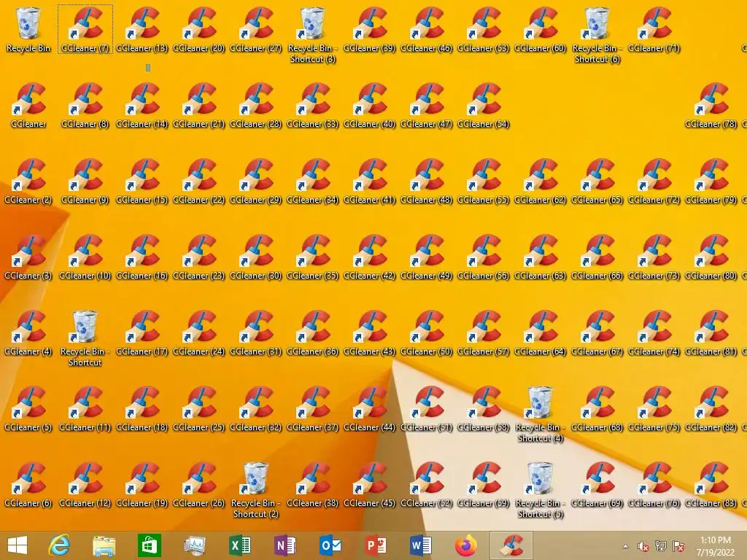This screenshot has height=560, width=747.
Task: Select Recycle Bin - Shortcut (2) icon
Action: [x=256, y=489]
